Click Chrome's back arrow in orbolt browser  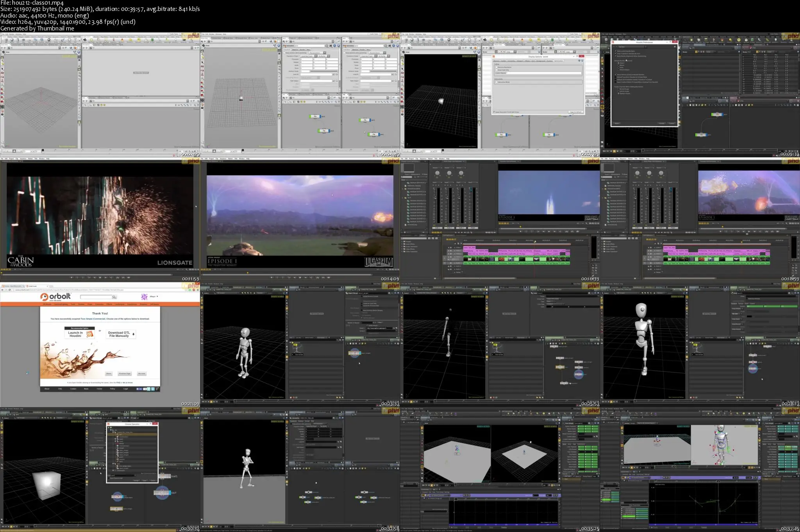pyautogui.click(x=2, y=290)
